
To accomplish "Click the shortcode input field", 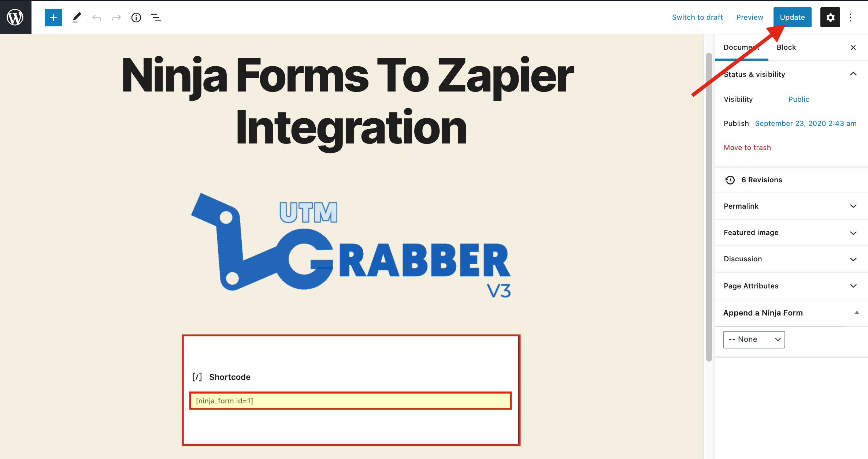I will pyautogui.click(x=350, y=400).
